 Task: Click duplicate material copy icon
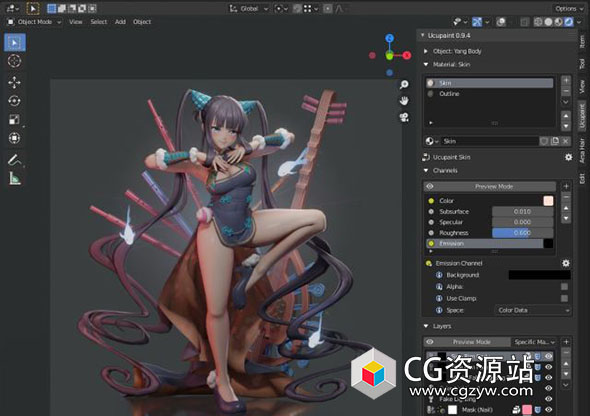point(555,141)
